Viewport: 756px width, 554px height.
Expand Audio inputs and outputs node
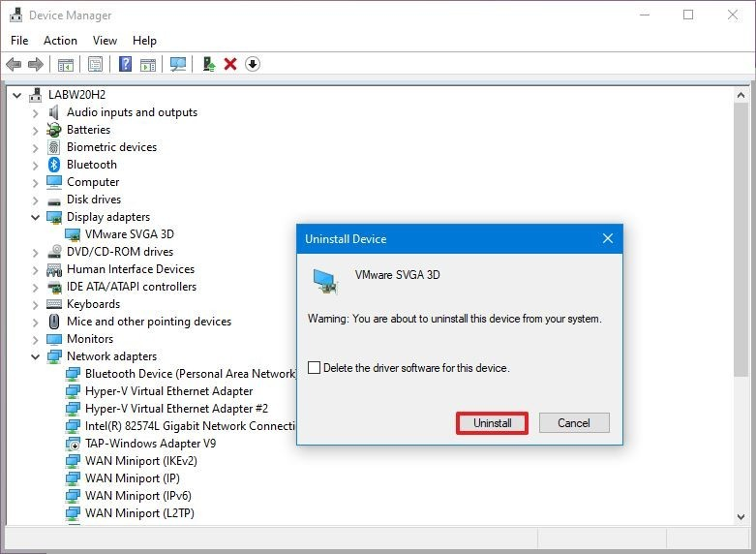click(x=35, y=113)
